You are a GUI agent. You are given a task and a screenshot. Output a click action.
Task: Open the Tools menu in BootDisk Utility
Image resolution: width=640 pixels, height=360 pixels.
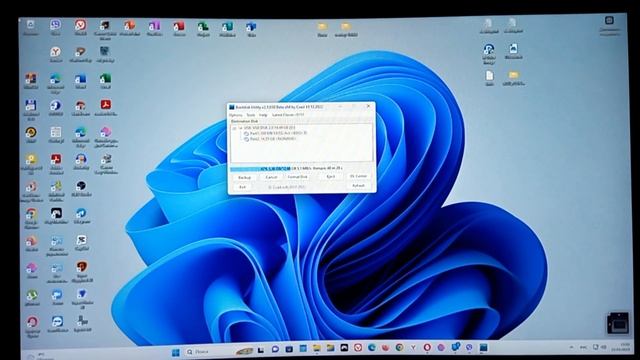pyautogui.click(x=251, y=116)
